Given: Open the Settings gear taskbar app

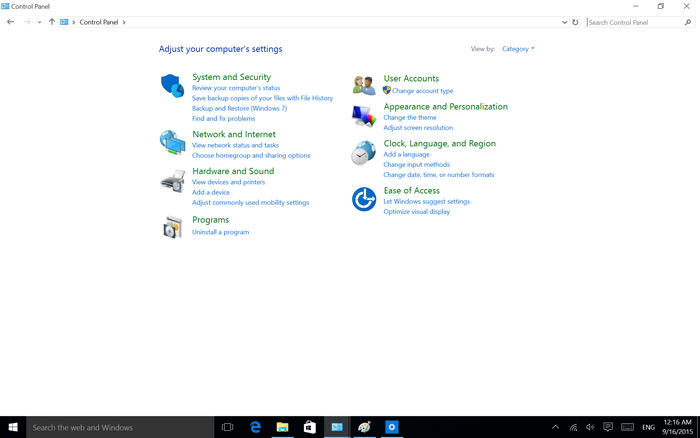Looking at the screenshot, I should 392,427.
